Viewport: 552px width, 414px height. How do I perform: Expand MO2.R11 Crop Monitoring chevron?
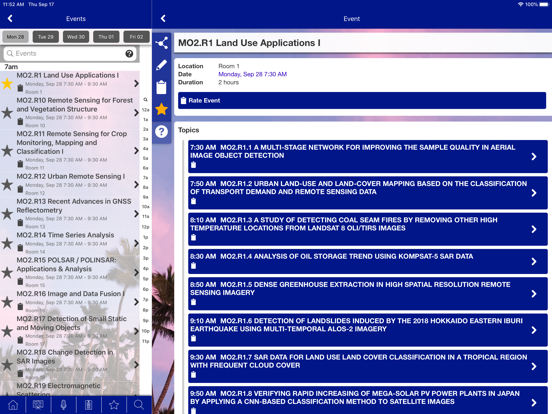point(136,151)
